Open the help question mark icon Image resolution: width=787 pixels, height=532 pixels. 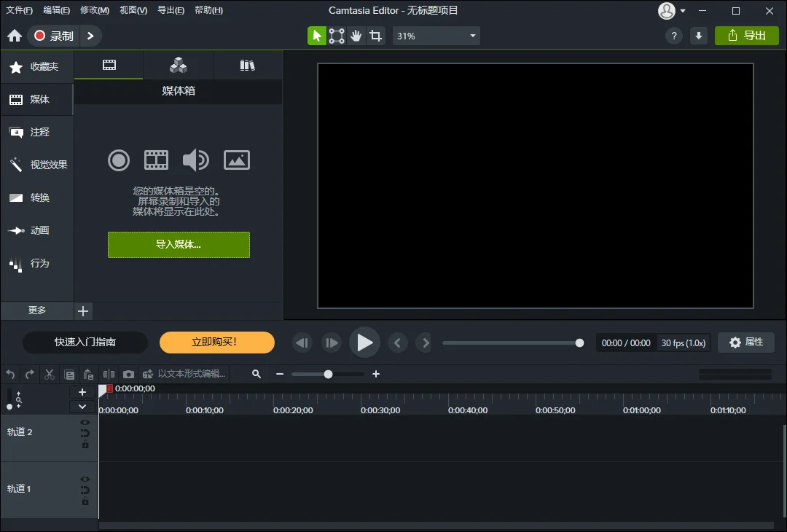(673, 36)
